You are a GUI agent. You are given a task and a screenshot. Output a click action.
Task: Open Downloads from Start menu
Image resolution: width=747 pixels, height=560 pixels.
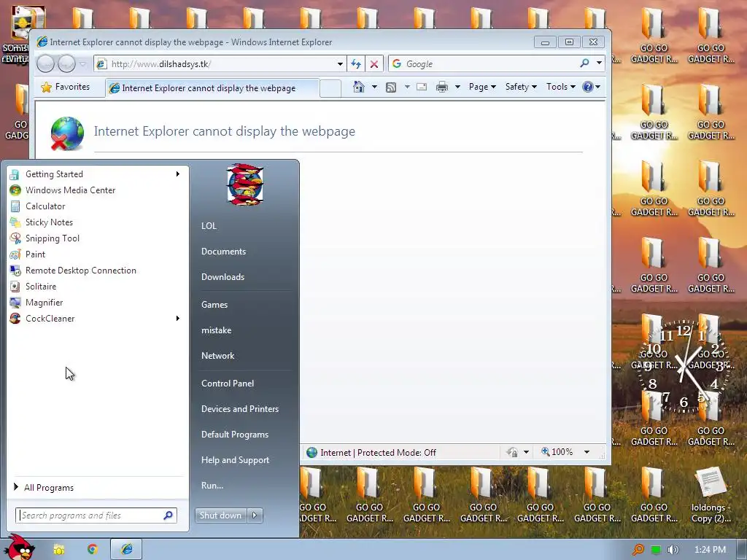pos(222,276)
